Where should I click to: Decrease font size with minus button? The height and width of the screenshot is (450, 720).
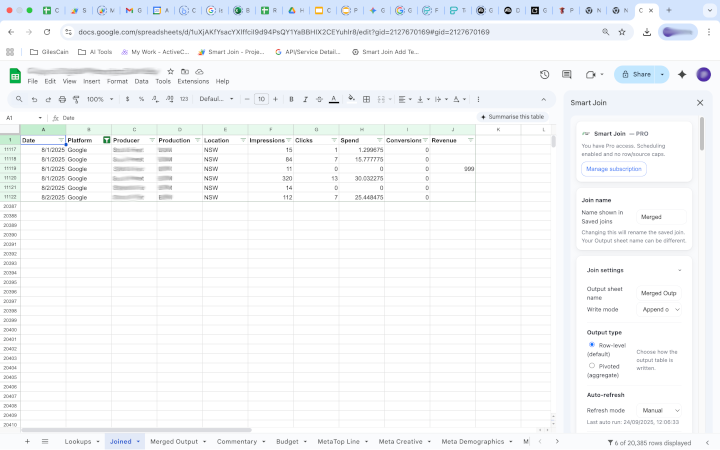(247, 99)
